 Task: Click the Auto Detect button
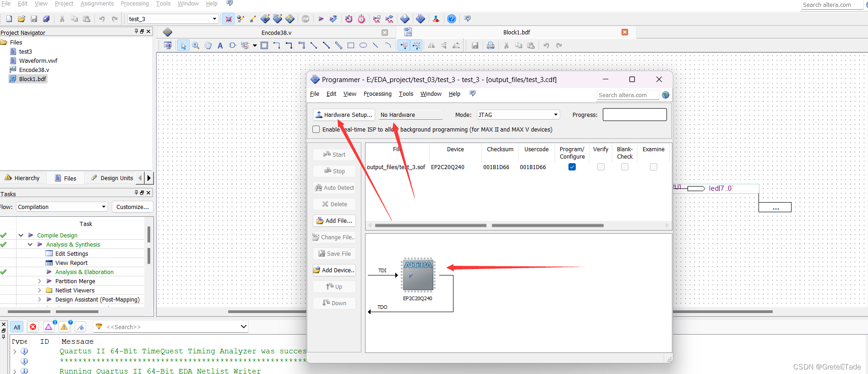[x=334, y=187]
